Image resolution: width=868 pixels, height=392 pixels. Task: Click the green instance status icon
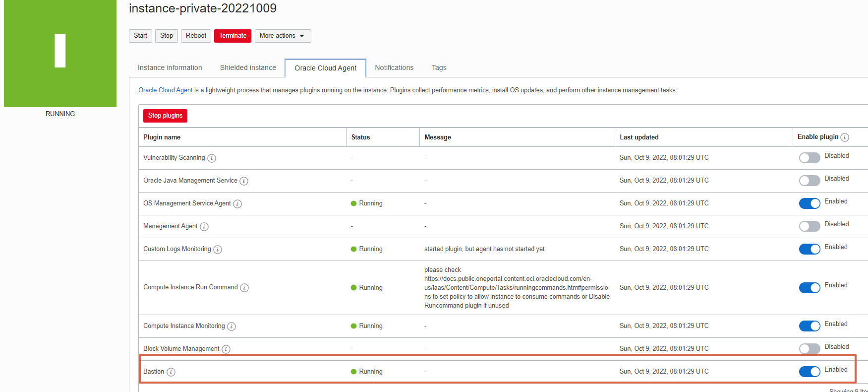[x=60, y=54]
